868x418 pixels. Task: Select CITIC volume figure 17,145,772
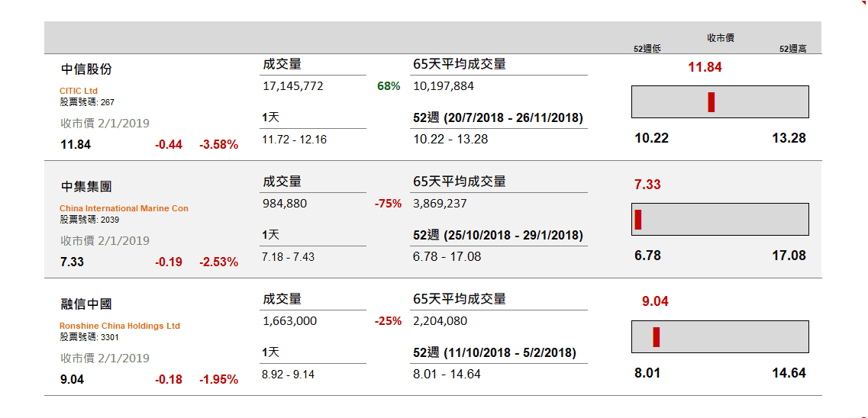[293, 86]
